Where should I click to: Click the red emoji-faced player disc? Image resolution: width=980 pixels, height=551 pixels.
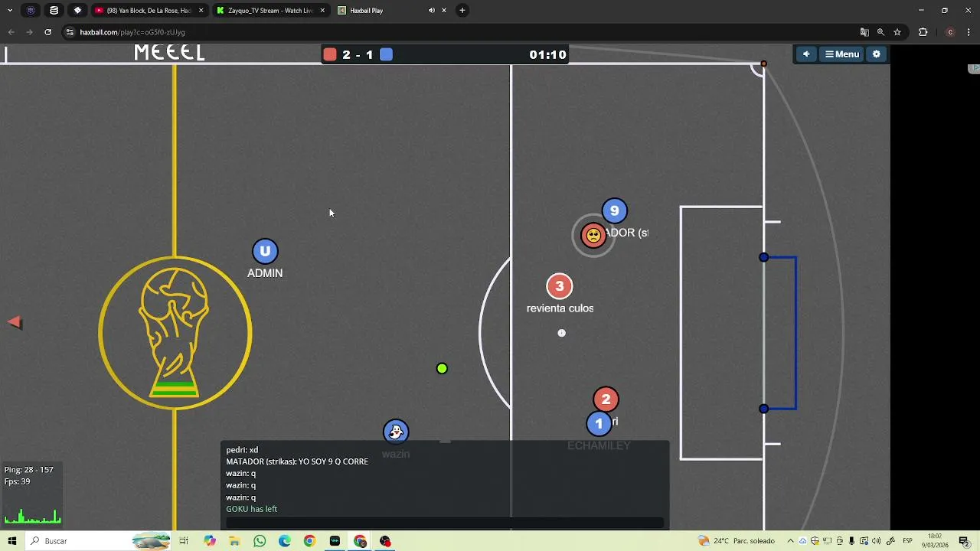click(x=593, y=235)
